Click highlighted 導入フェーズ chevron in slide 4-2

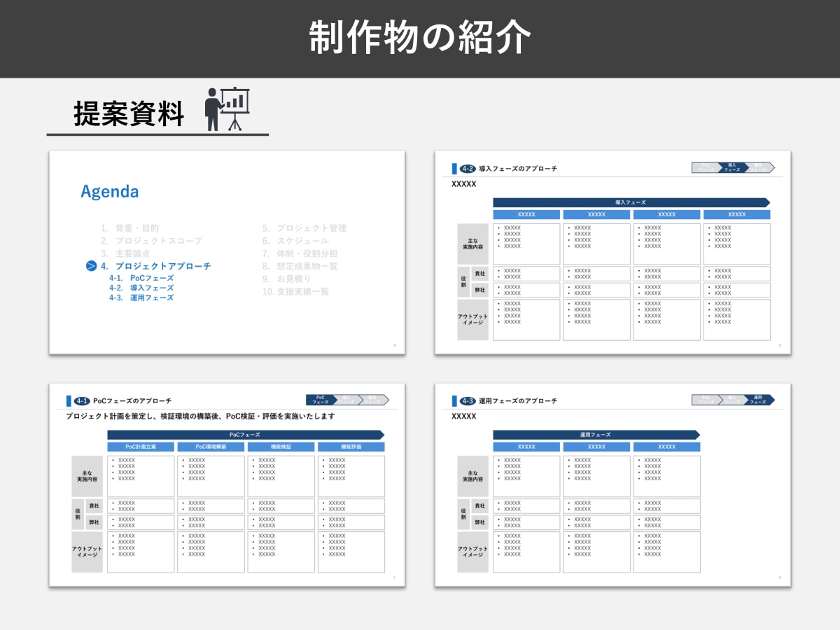pos(732,168)
